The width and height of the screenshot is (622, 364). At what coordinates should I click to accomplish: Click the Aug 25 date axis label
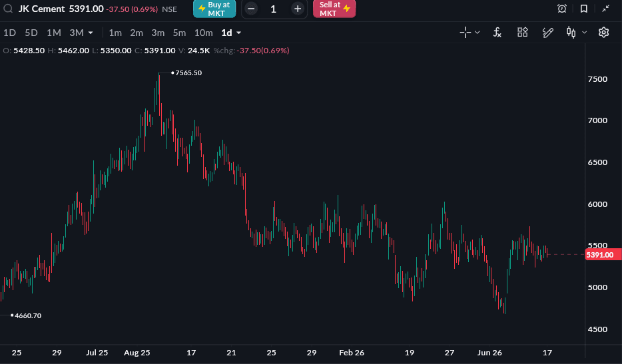(137, 353)
